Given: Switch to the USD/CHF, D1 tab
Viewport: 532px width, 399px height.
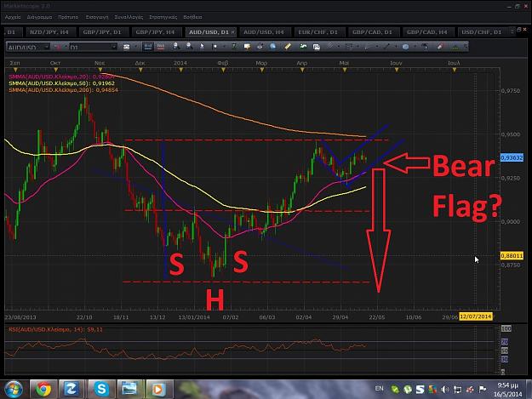Looking at the screenshot, I should 482,32.
